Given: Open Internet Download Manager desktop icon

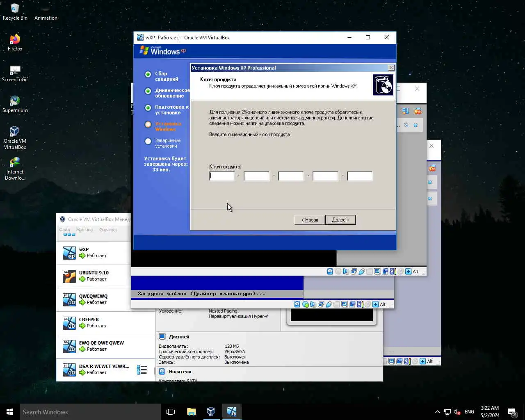Looking at the screenshot, I should (15, 169).
